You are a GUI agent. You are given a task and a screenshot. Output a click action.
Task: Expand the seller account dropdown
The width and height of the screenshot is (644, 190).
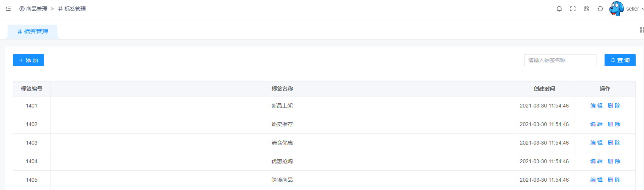635,9
